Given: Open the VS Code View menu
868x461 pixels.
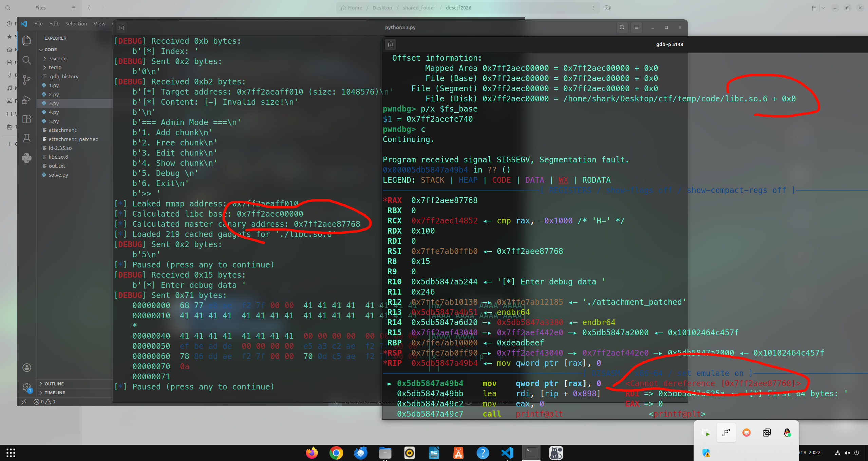Looking at the screenshot, I should pos(99,24).
